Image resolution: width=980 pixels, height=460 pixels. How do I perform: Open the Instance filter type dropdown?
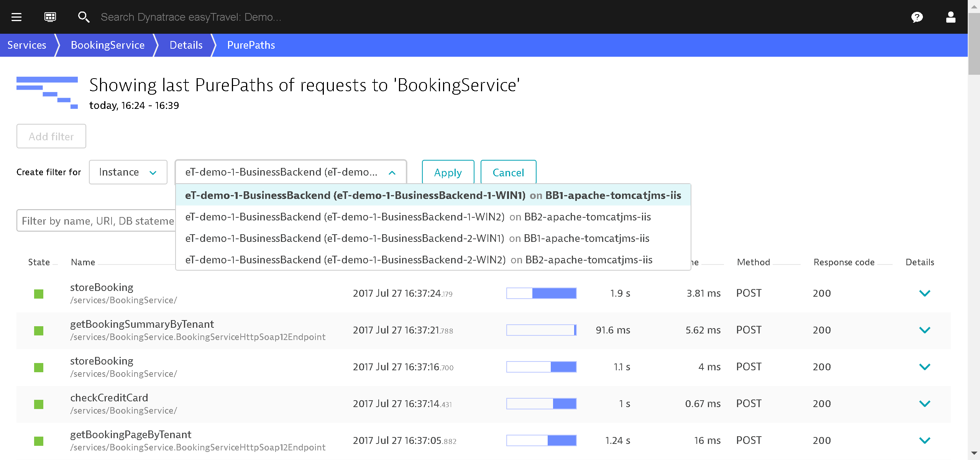tap(128, 172)
